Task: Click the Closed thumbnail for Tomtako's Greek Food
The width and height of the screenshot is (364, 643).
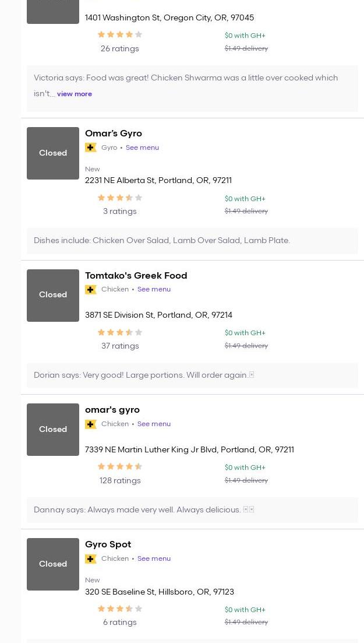Action: coord(53,295)
